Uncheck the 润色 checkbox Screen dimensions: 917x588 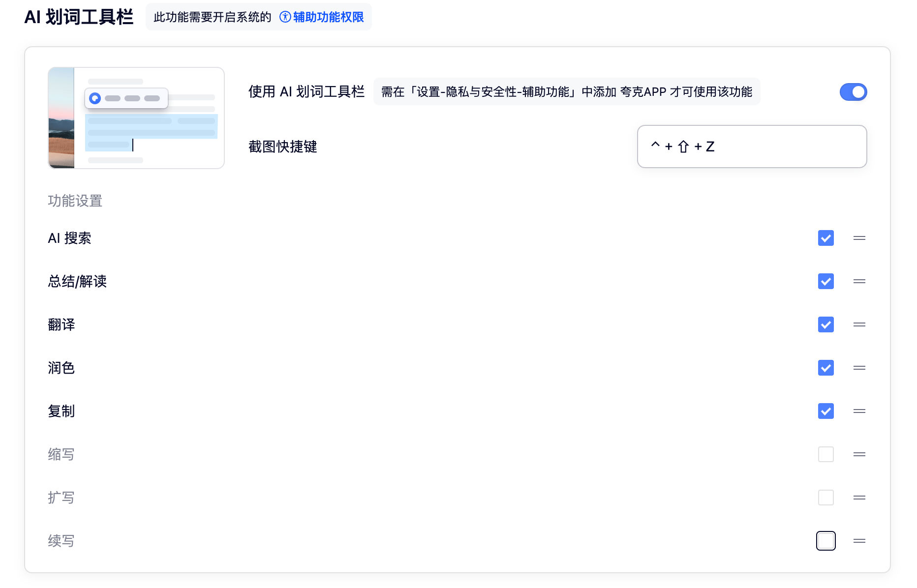[x=826, y=368]
